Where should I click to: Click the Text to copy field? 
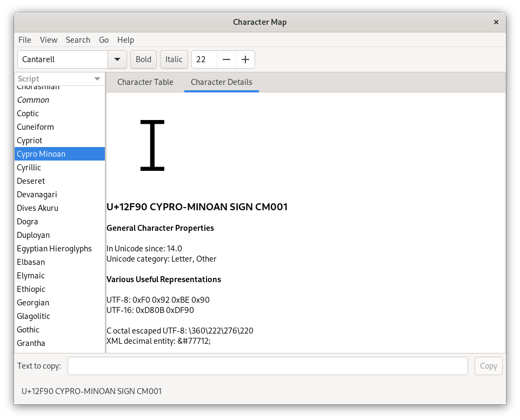[267, 366]
